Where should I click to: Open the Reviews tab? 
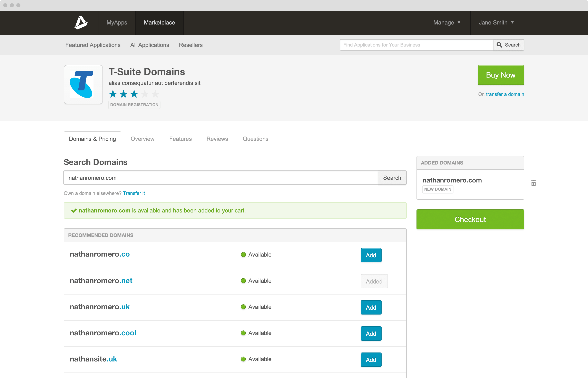(217, 139)
